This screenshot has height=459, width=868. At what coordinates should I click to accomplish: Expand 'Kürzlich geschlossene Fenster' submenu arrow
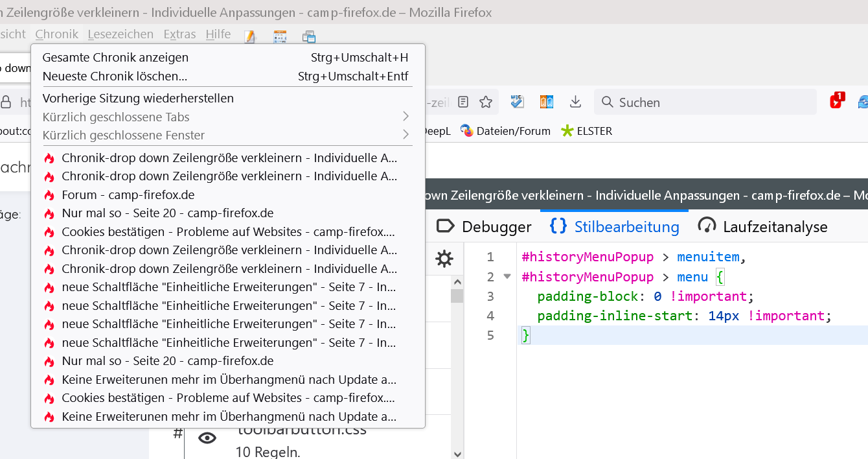[x=405, y=135]
